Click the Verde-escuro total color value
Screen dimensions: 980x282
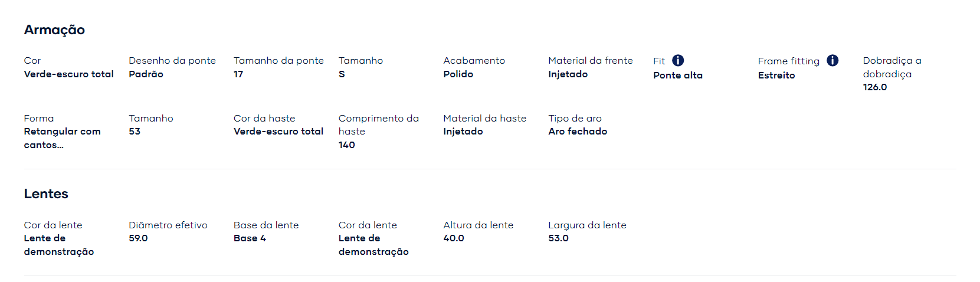[69, 74]
